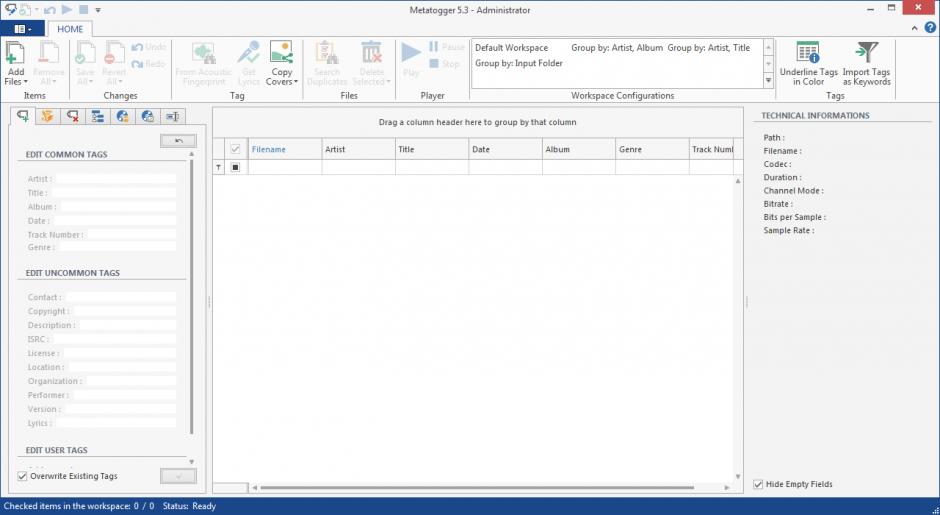Open the remove-tags tab with red X
Viewport: 940px width, 515px height.
[73, 116]
